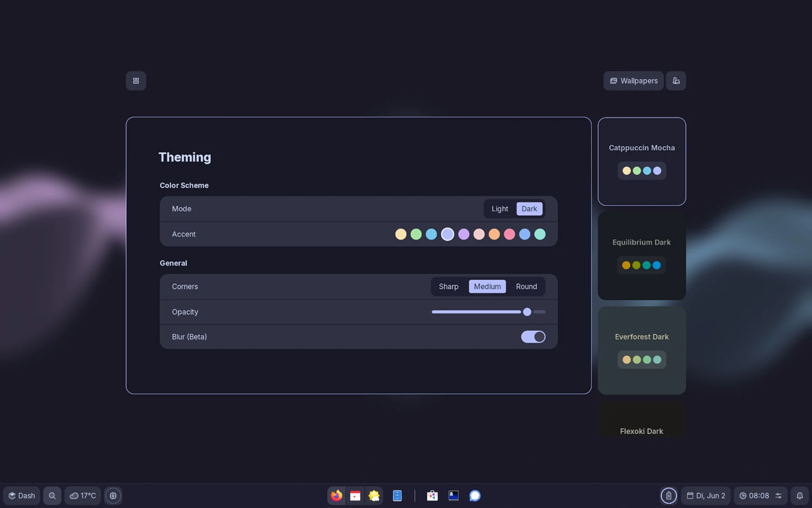Launch Firefox from the dock
This screenshot has height=508, width=812.
(x=337, y=495)
